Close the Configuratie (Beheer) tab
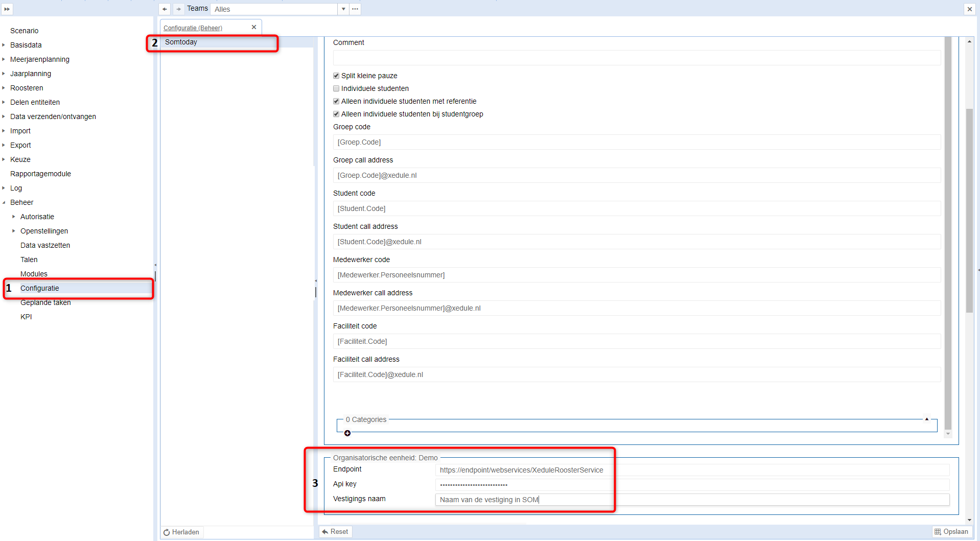Image resolution: width=980 pixels, height=541 pixels. (254, 27)
